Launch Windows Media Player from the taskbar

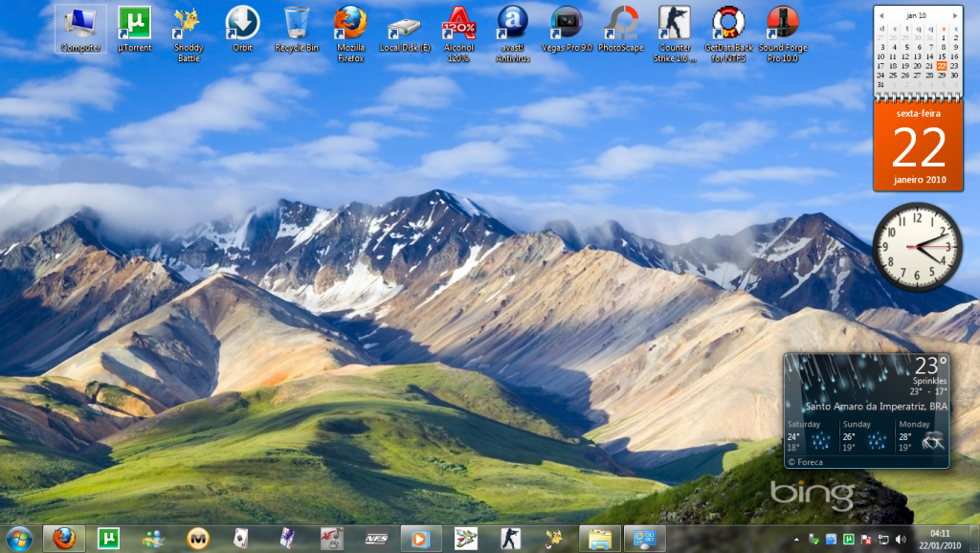pyautogui.click(x=414, y=538)
